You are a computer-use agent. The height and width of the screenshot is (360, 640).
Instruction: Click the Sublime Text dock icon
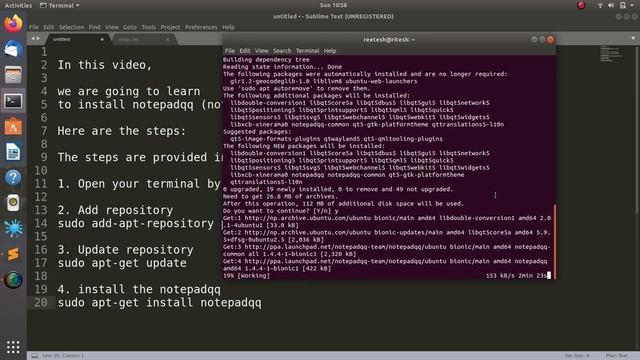pyautogui.click(x=13, y=254)
